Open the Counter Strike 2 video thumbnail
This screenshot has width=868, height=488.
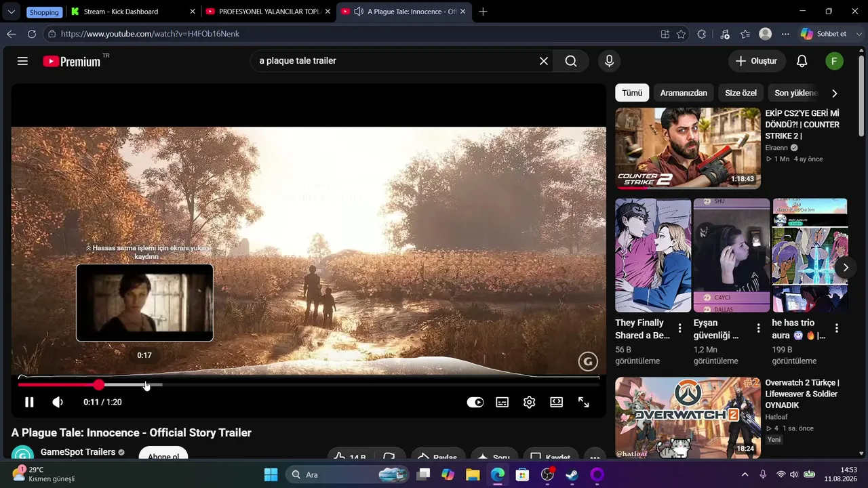tap(688, 148)
